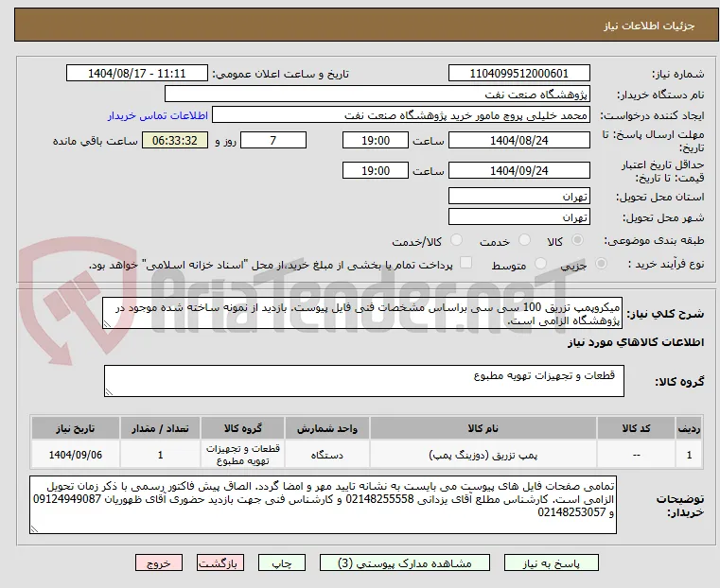Click the validity hour 19:00 beside 1404/09/24
Viewport: 720px width, 588px height.
pyautogui.click(x=376, y=170)
